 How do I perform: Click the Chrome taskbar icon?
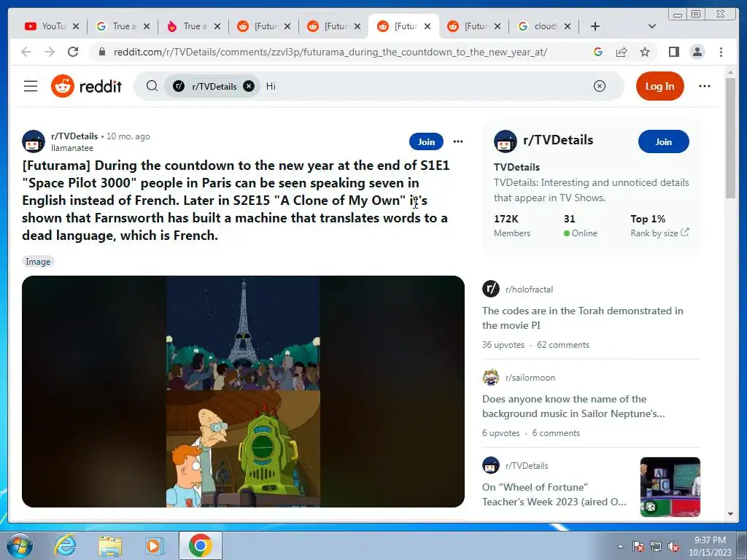point(200,545)
